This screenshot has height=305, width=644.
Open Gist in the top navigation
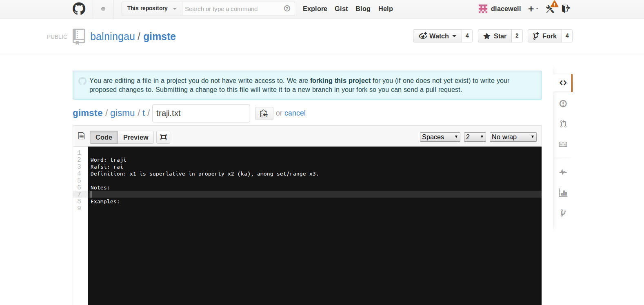341,9
